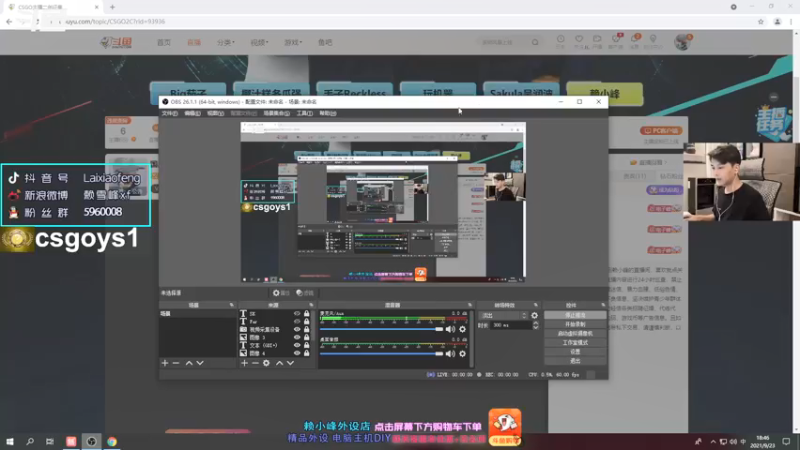Viewport: 800px width, 450px height.
Task: Adjust the 麦克风/Aux volume slider
Action: tap(382, 329)
